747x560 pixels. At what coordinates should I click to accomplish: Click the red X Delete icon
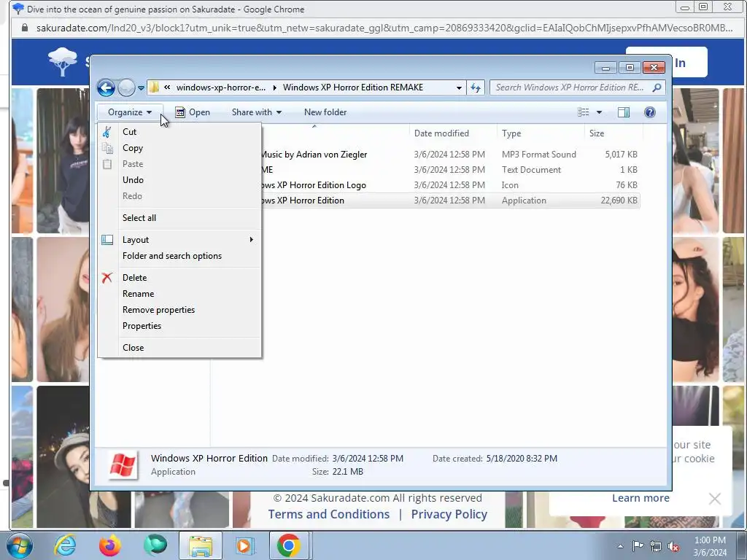point(107,278)
